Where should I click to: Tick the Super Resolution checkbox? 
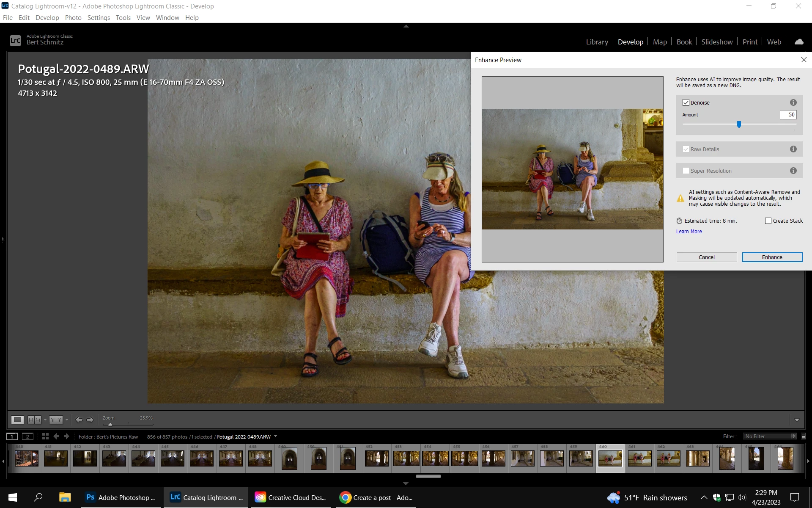tap(686, 171)
